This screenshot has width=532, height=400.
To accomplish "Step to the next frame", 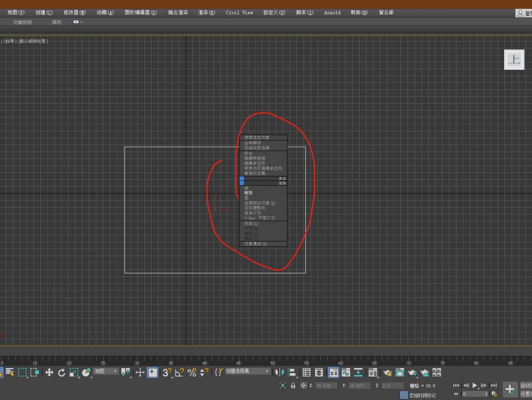I will [x=484, y=386].
